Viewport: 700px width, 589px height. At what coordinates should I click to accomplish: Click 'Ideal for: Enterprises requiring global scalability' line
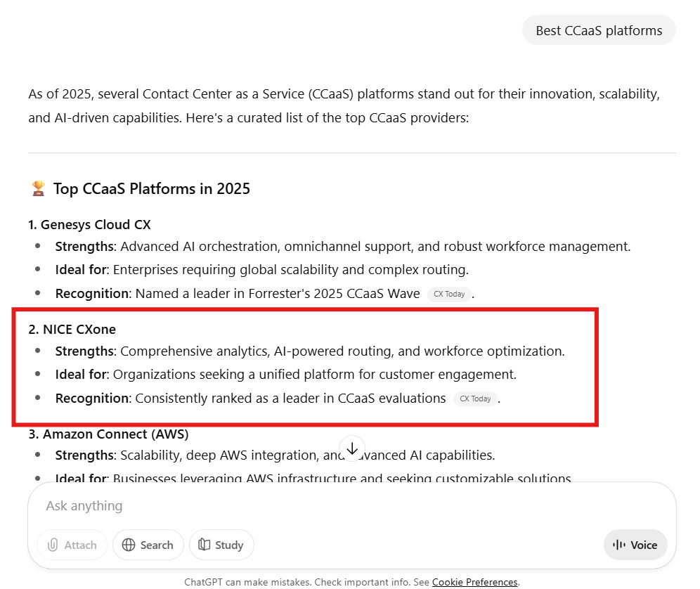point(262,270)
